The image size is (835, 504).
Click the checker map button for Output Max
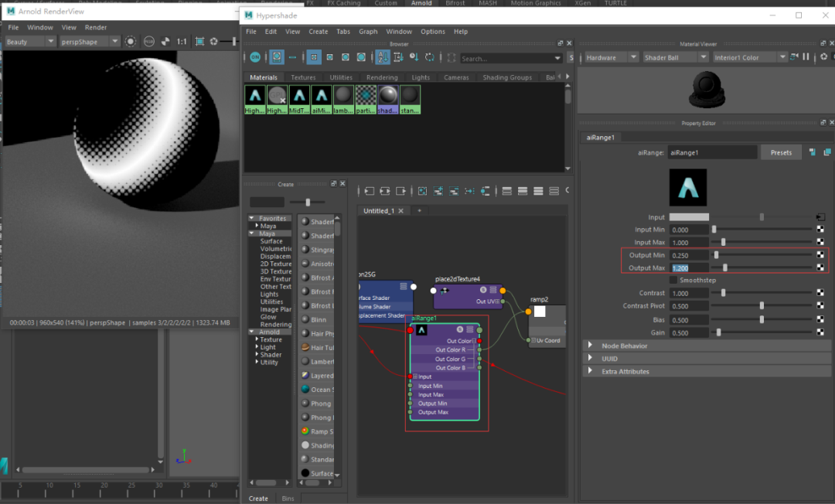point(820,267)
